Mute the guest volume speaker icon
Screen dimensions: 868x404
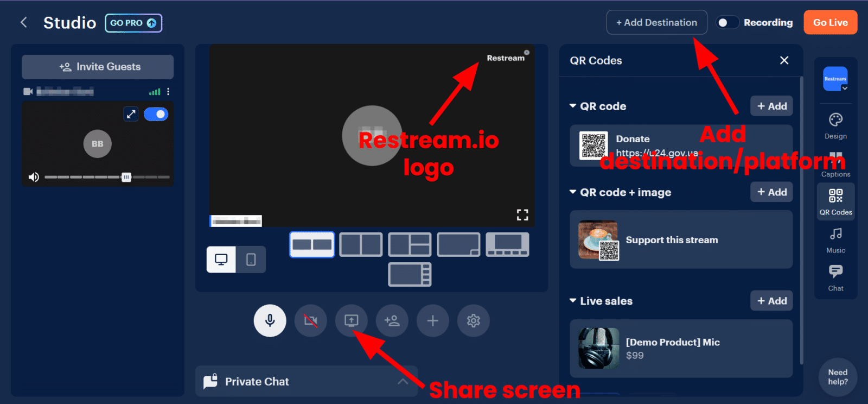point(34,177)
